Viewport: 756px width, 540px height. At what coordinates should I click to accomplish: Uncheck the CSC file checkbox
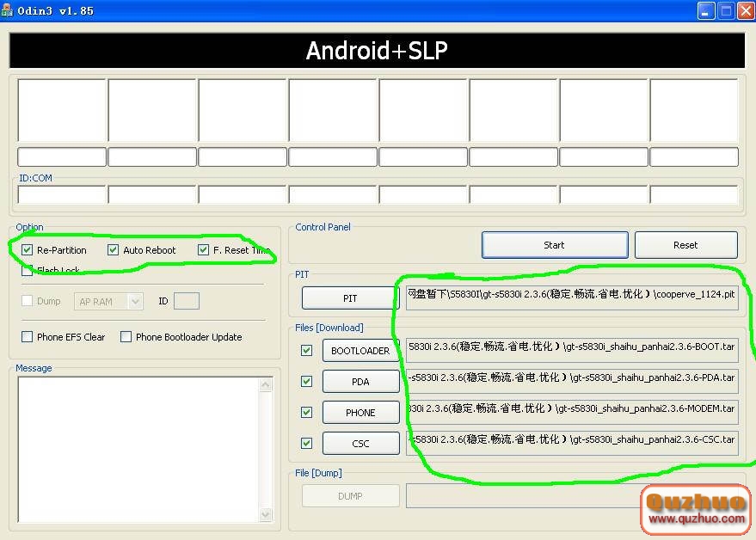click(x=306, y=443)
